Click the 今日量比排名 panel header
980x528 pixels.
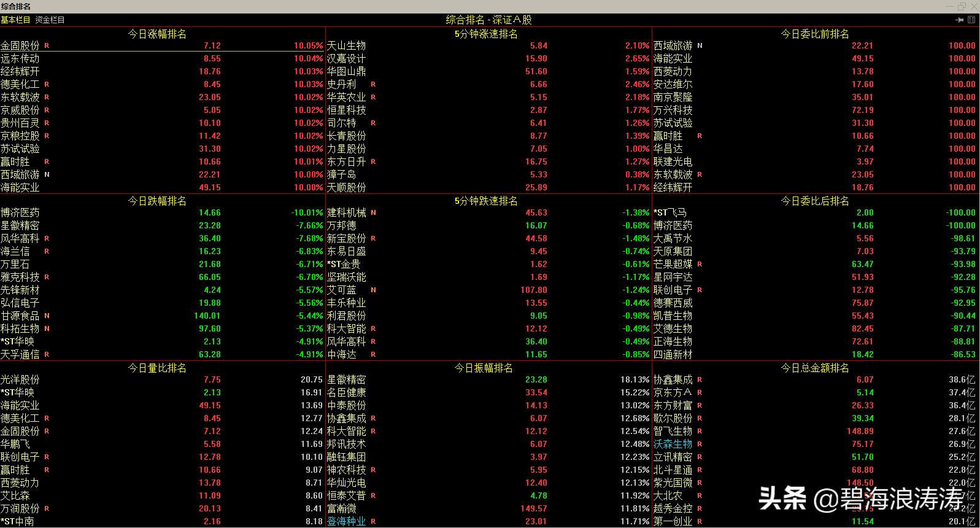pyautogui.click(x=157, y=368)
